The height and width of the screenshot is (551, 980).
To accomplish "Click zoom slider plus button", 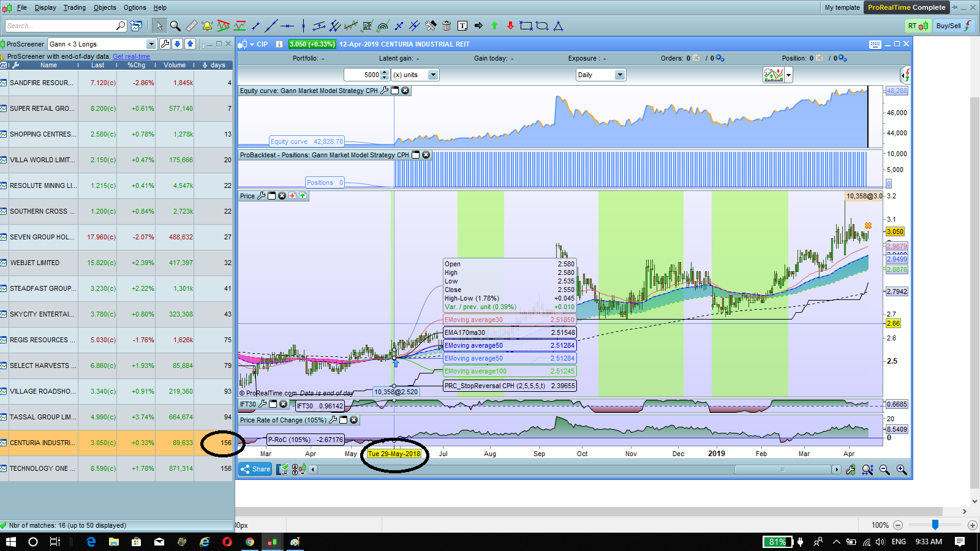I will tap(972, 525).
